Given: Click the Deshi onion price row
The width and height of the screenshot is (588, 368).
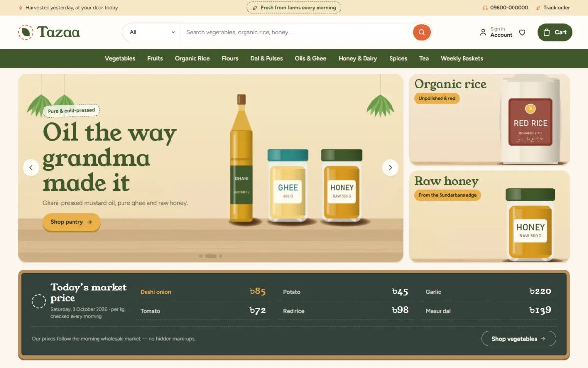Looking at the screenshot, I should click(203, 292).
